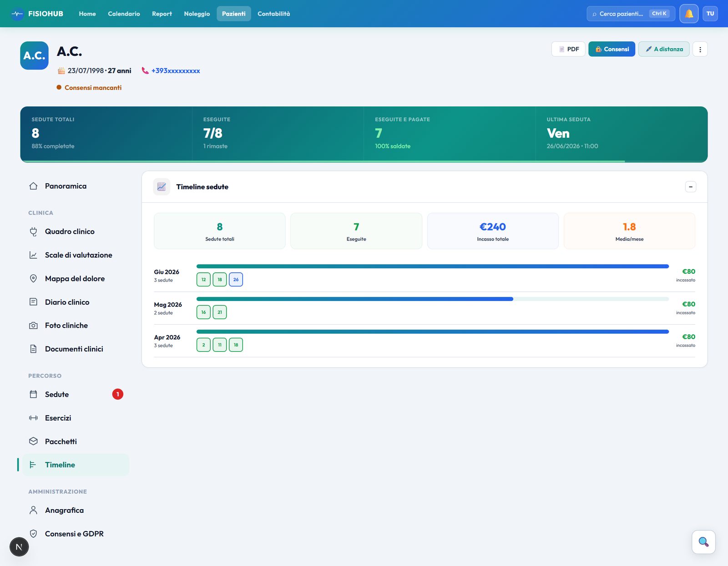Open the Calendario menu item
The height and width of the screenshot is (566, 728).
[124, 14]
